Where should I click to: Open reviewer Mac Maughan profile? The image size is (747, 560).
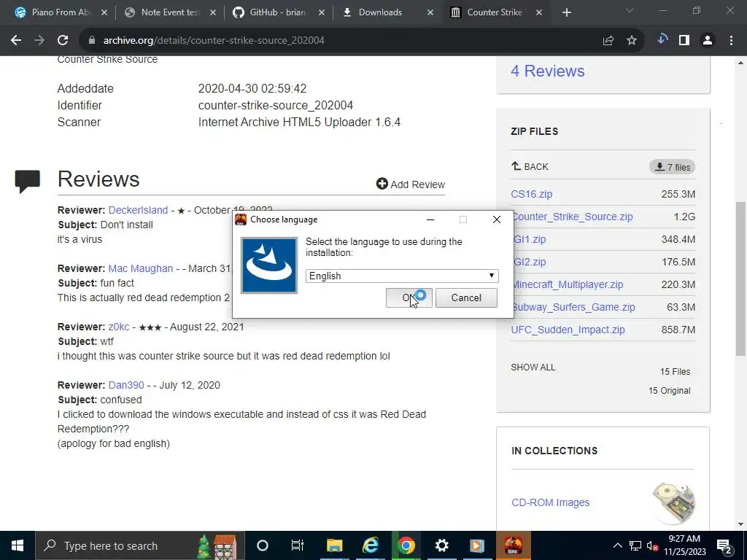(x=141, y=268)
